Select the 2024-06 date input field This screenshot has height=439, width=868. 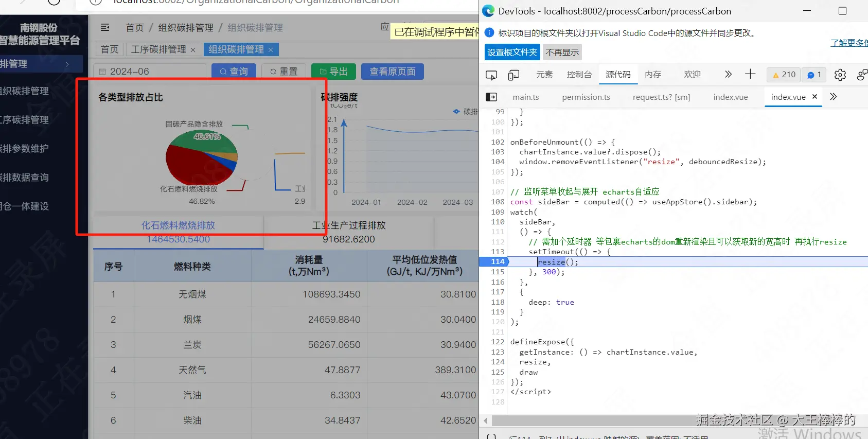[150, 72]
